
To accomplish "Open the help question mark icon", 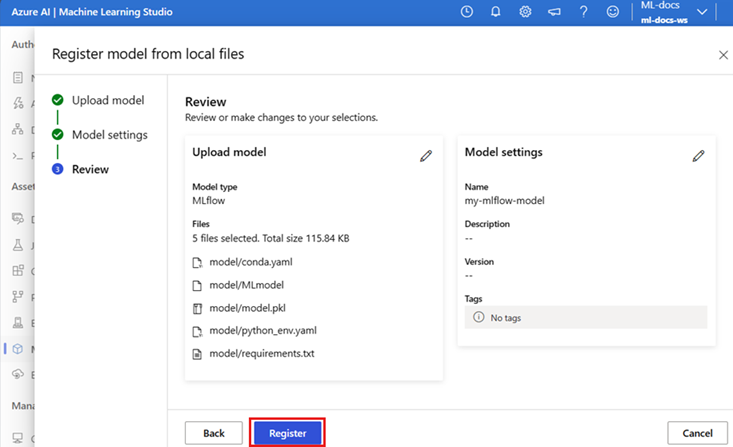I will tap(583, 12).
